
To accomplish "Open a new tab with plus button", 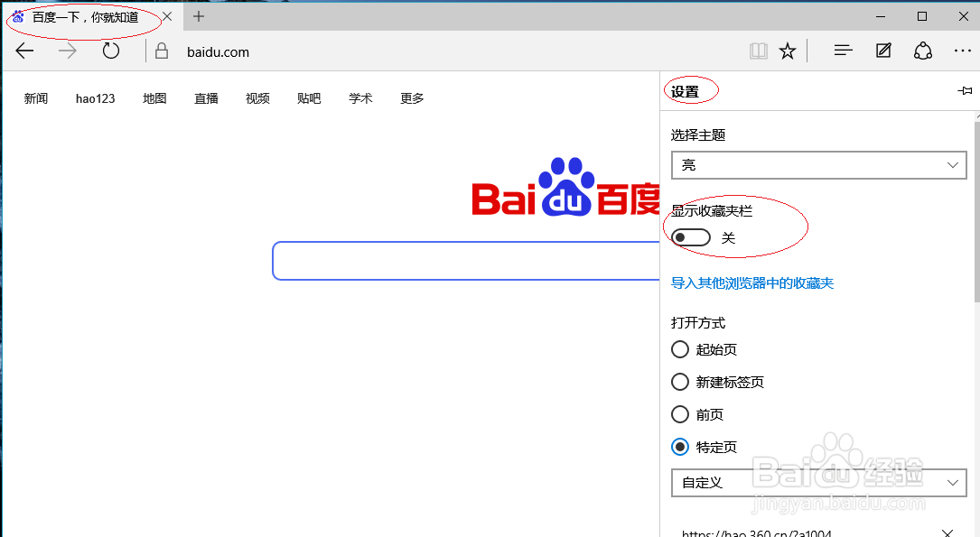I will pyautogui.click(x=199, y=16).
